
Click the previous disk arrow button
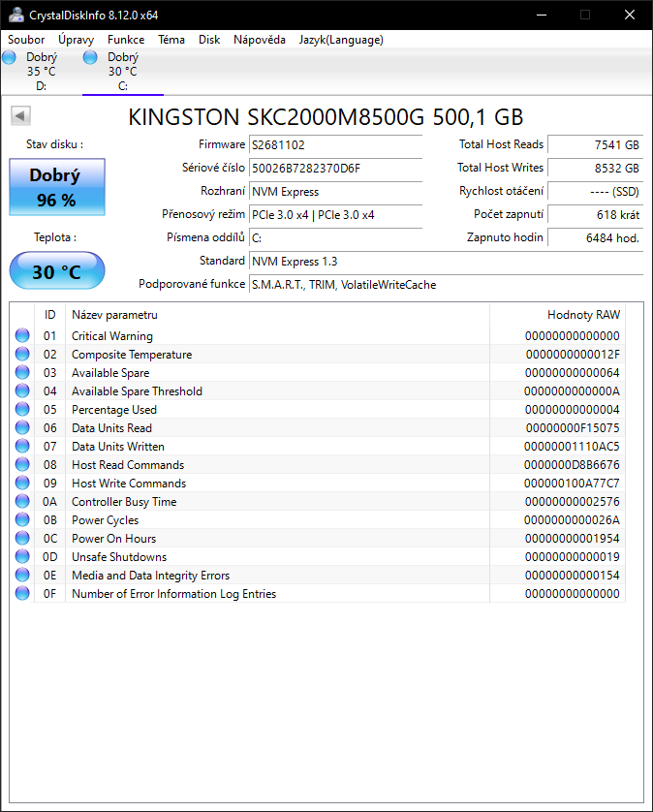pos(20,115)
